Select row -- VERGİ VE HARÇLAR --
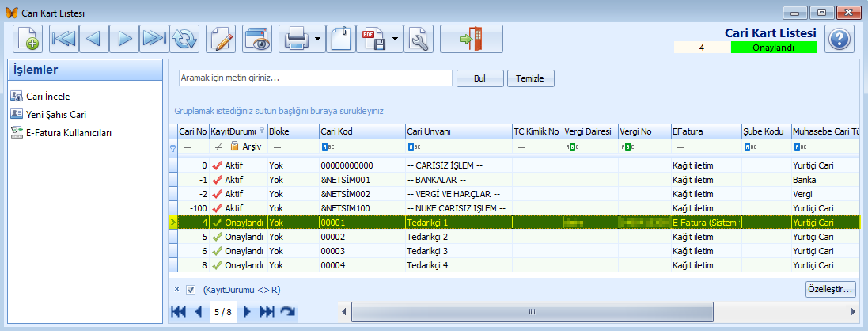868x331 pixels. click(x=513, y=194)
